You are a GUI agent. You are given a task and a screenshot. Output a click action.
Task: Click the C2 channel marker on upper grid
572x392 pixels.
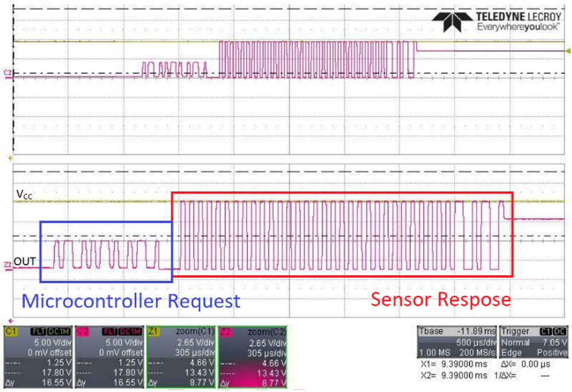point(8,74)
